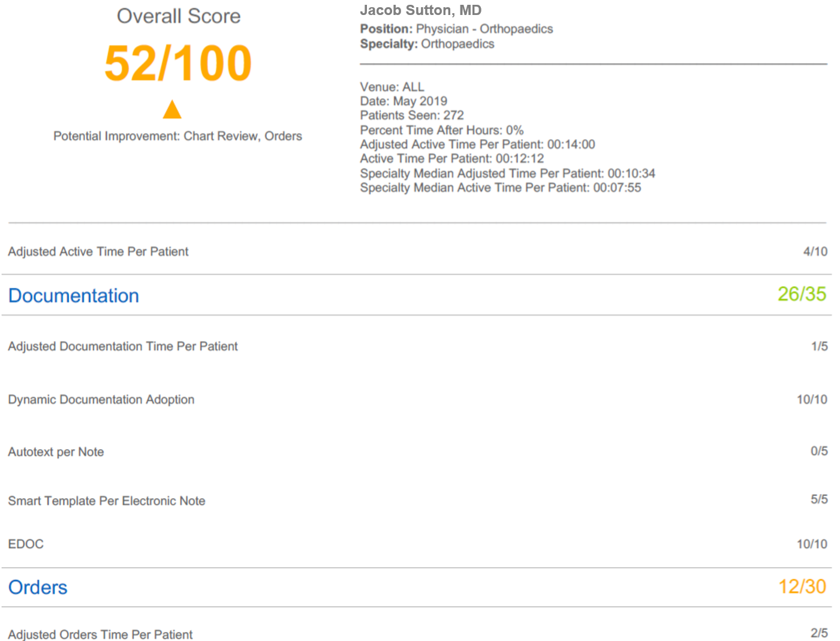840x641 pixels.
Task: Select the Autotext per Note metric
Action: [x=56, y=452]
